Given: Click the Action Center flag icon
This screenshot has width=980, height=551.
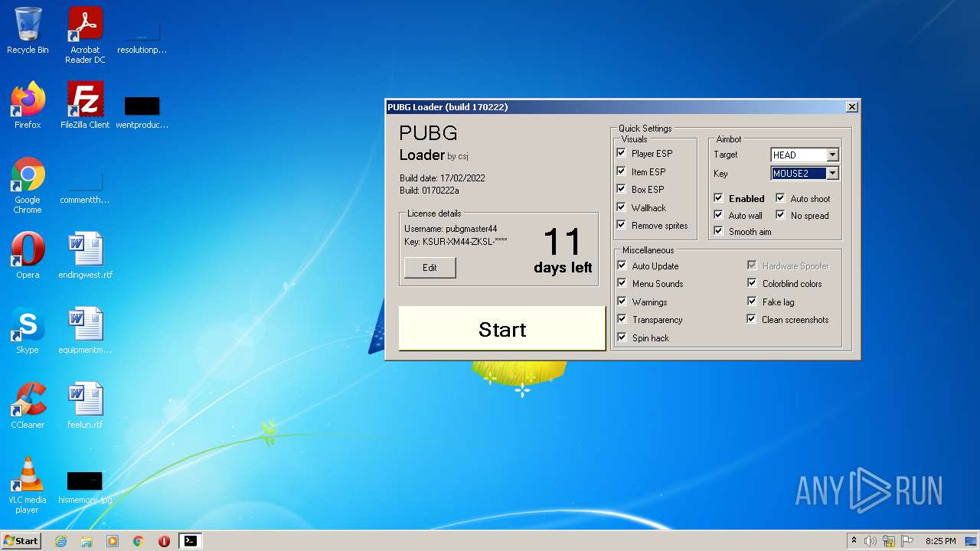Looking at the screenshot, I should point(906,541).
